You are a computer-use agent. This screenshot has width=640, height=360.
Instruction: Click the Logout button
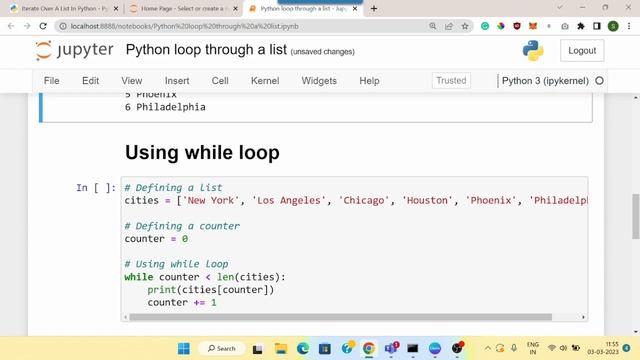pyautogui.click(x=582, y=51)
